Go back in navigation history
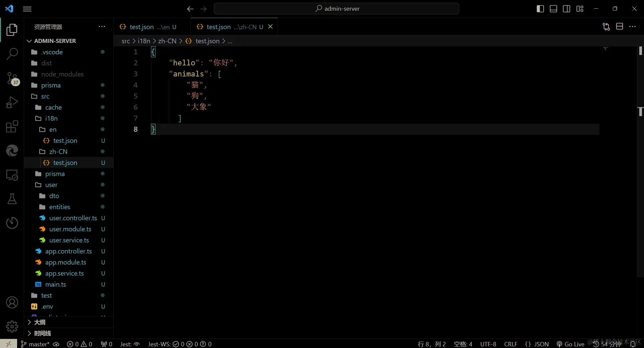644x348 pixels. click(190, 9)
